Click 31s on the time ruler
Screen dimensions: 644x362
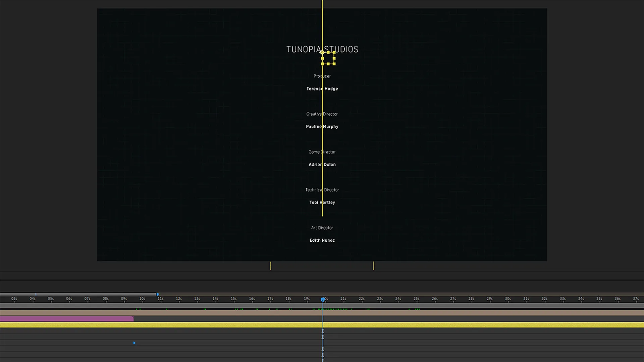526,298
